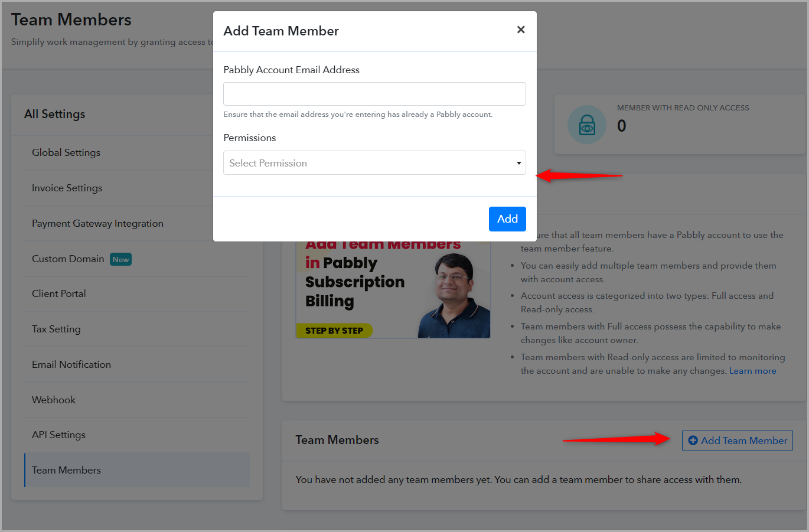Close the Add Team Member dialog
This screenshot has height=532, width=809.
point(521,30)
